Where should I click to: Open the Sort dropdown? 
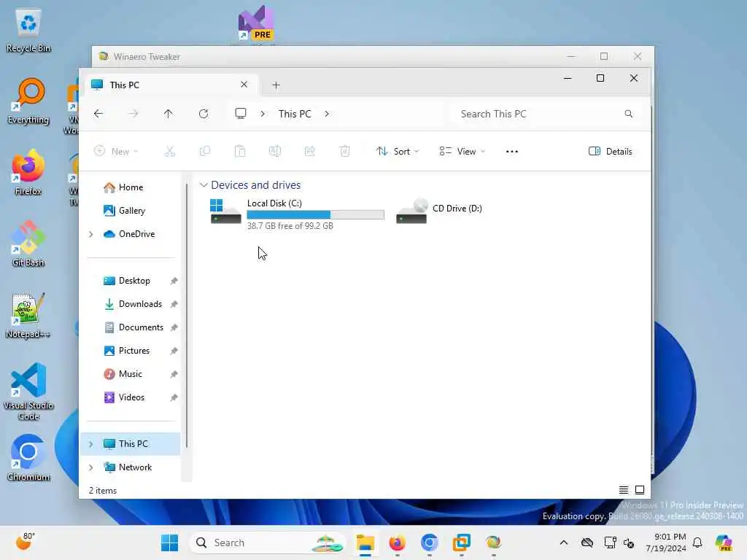[x=398, y=152]
